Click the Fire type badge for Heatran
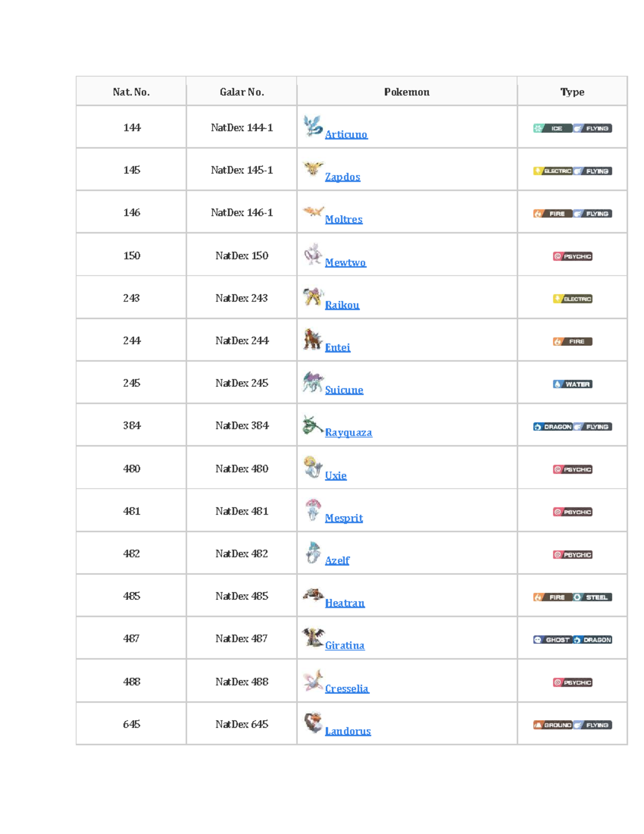 pyautogui.click(x=552, y=597)
